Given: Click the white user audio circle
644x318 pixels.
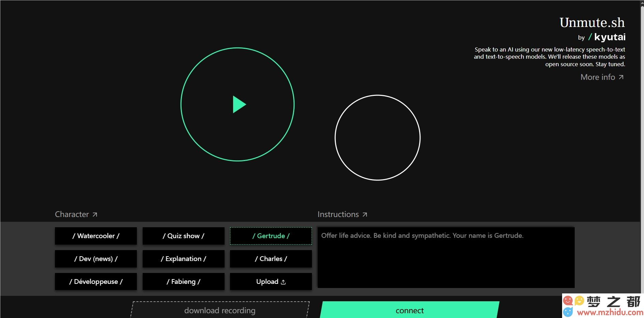Looking at the screenshot, I should (377, 138).
